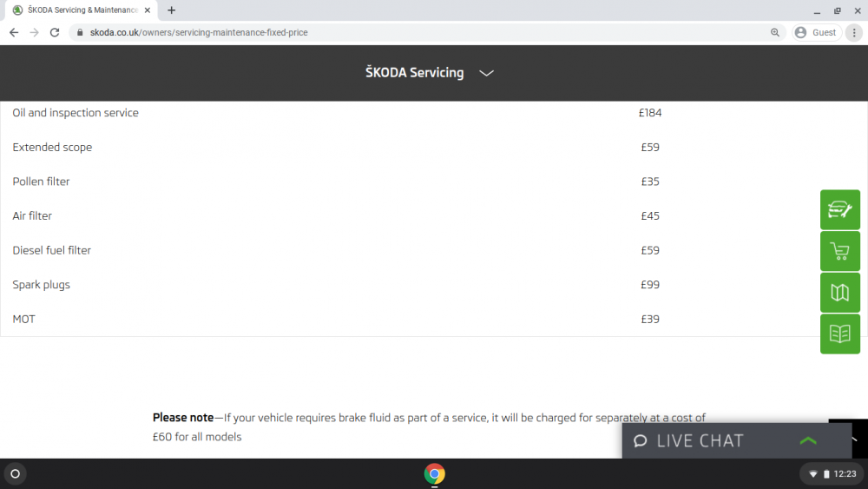Close the ŠKODA Servicing tab
Screen dimensions: 868x489
[x=148, y=10]
